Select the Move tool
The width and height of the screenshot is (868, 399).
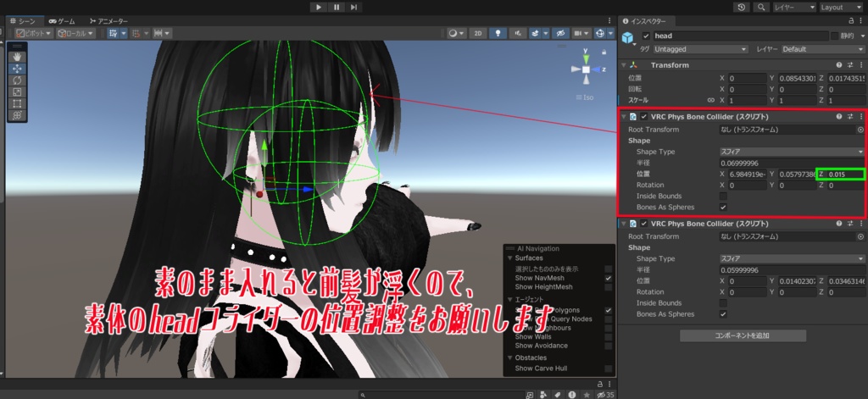pyautogui.click(x=17, y=69)
